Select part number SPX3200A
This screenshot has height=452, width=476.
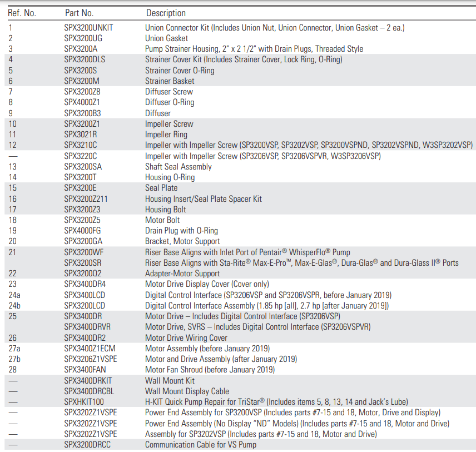pyautogui.click(x=81, y=49)
